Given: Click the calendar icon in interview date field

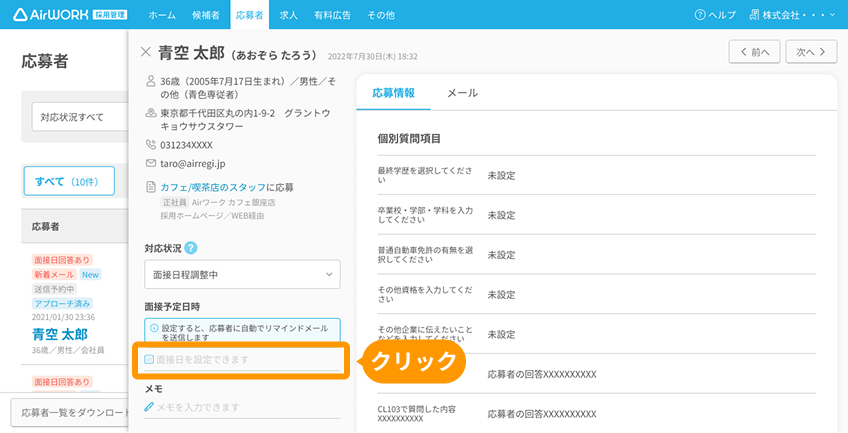Looking at the screenshot, I should click(x=149, y=359).
